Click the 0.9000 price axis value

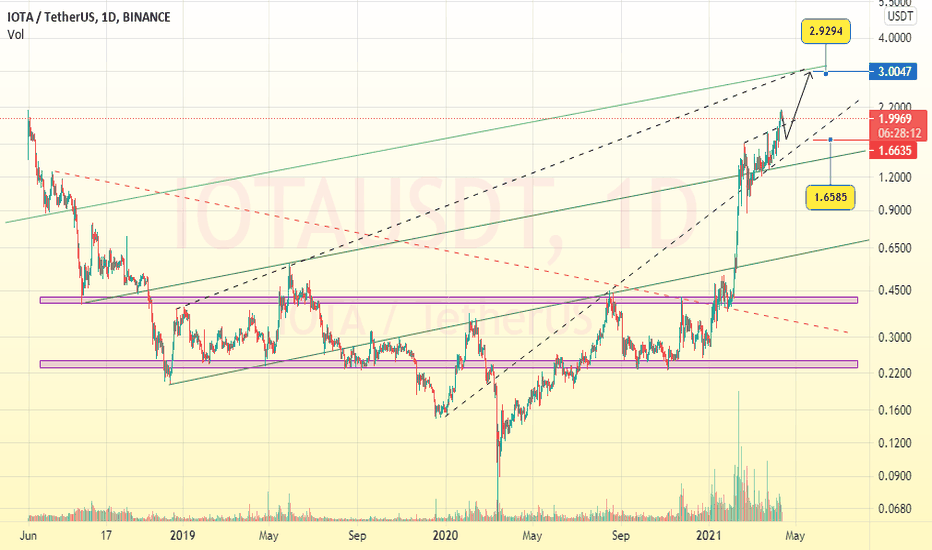point(894,210)
